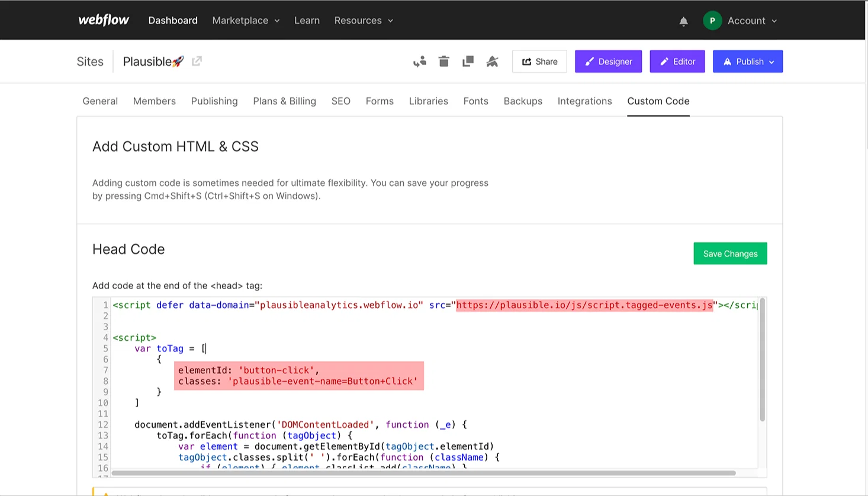The image size is (868, 496).
Task: Open the Account dropdown menu
Action: [752, 21]
